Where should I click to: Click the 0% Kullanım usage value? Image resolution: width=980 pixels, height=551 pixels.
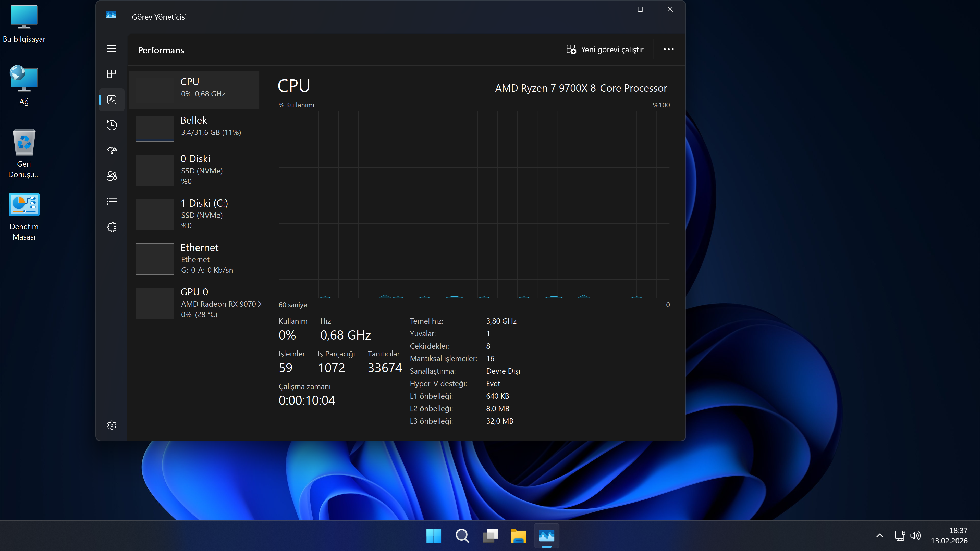coord(287,335)
